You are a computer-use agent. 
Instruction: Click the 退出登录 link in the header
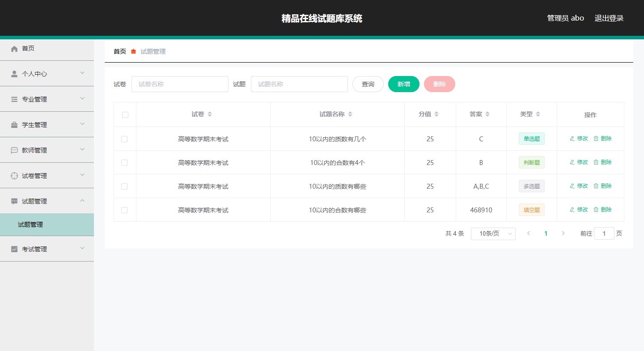[609, 18]
